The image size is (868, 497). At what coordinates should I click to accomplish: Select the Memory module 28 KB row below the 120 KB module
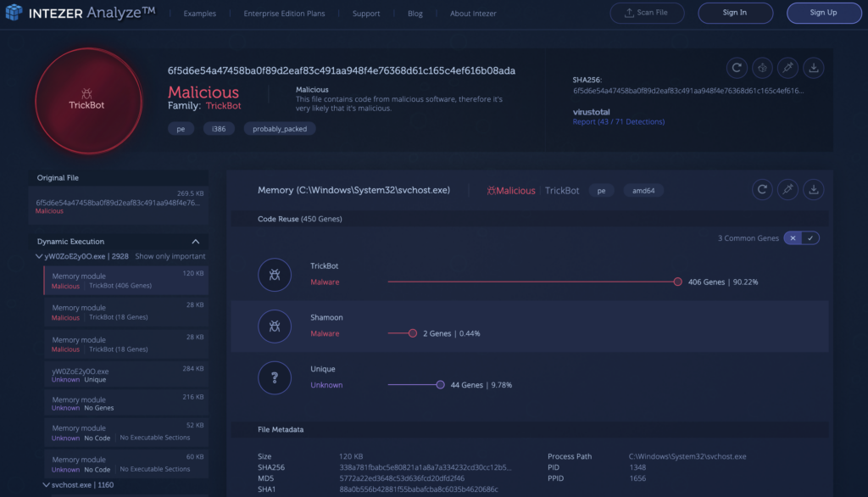(126, 312)
